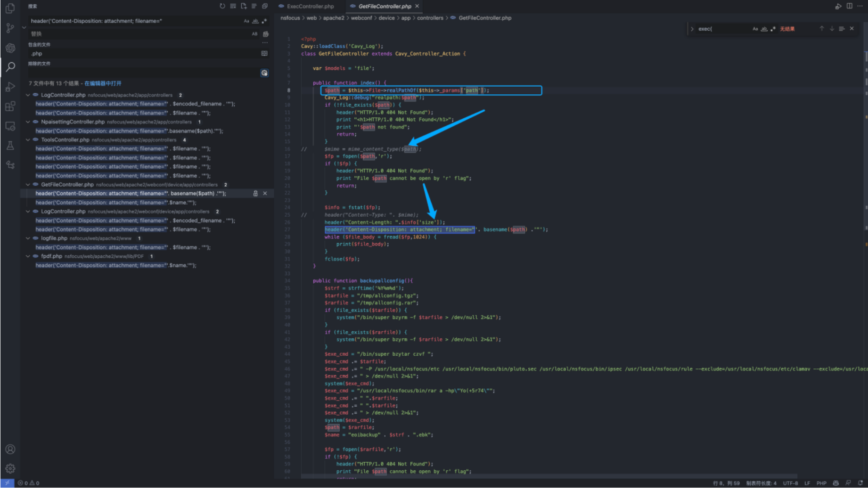The width and height of the screenshot is (868, 491).
Task: Click the refresh search results icon
Action: point(222,6)
